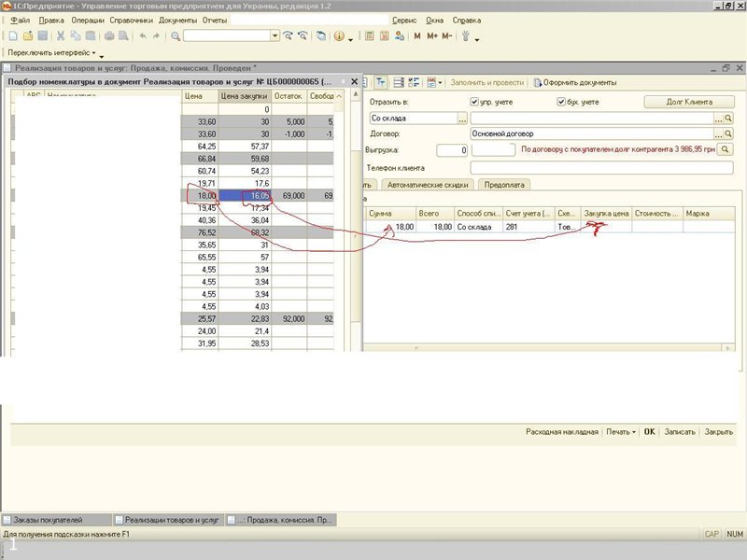Click the Help info icon
This screenshot has width=747, height=560.
pyautogui.click(x=338, y=36)
